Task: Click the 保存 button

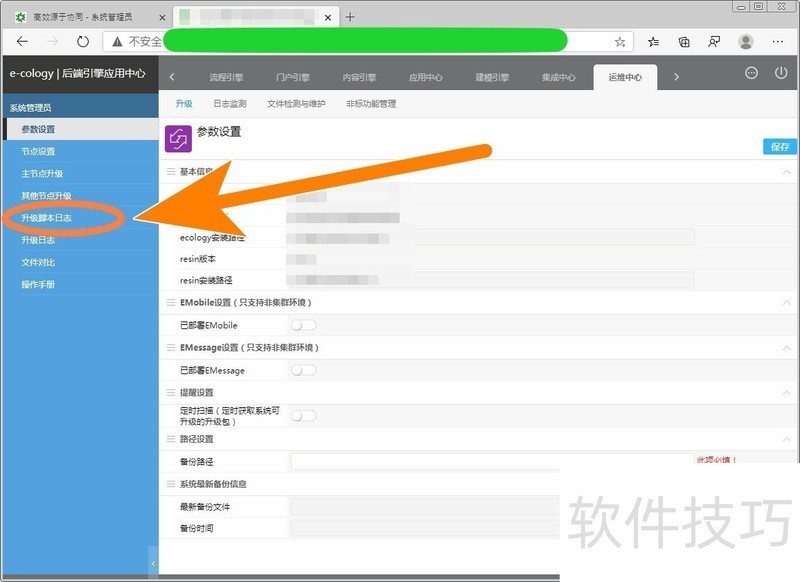Action: 780,147
